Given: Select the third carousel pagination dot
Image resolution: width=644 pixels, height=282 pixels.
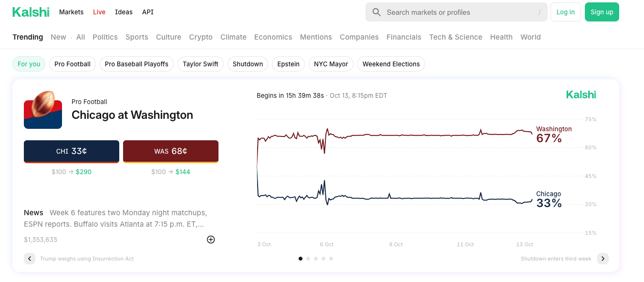Looking at the screenshot, I should coord(316,259).
